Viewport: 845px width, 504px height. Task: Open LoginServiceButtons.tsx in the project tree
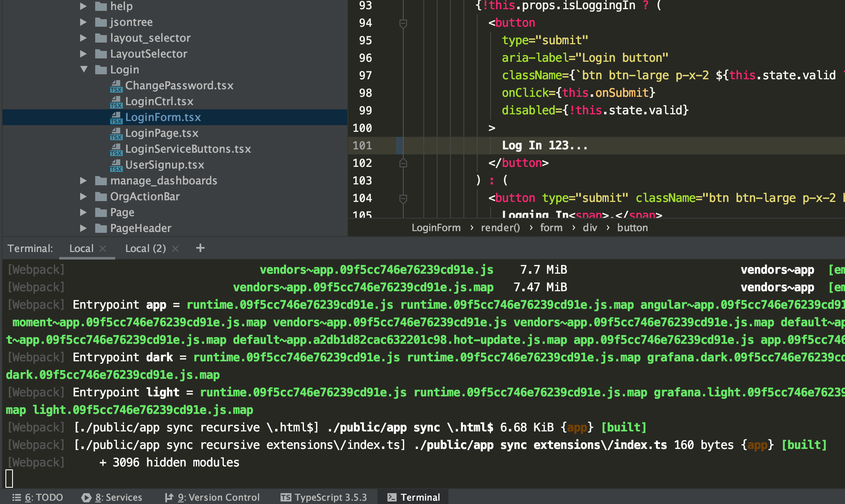188,149
